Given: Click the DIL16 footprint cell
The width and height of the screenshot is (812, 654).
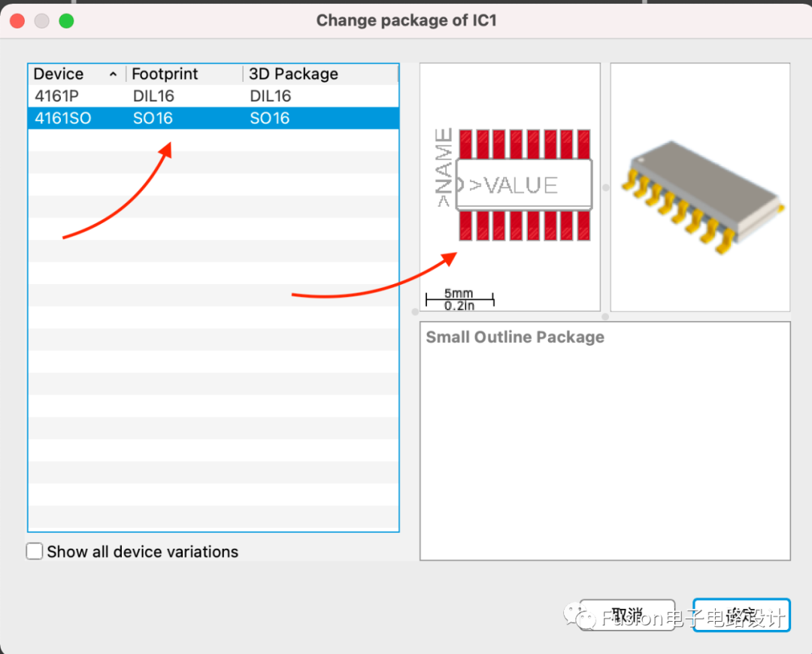Looking at the screenshot, I should (153, 95).
